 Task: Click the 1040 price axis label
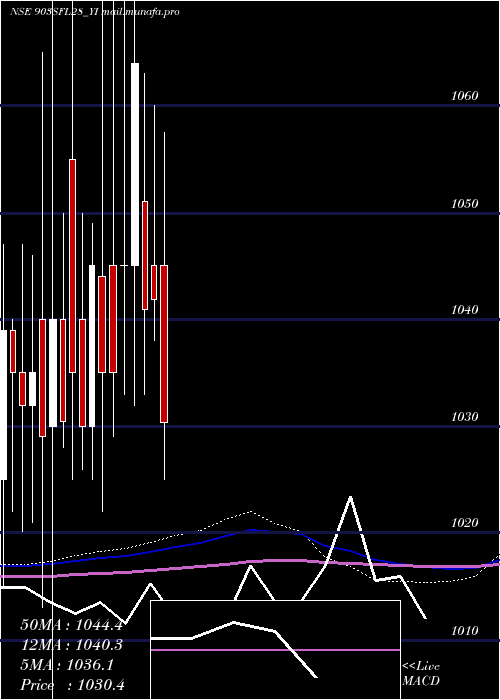tap(465, 309)
